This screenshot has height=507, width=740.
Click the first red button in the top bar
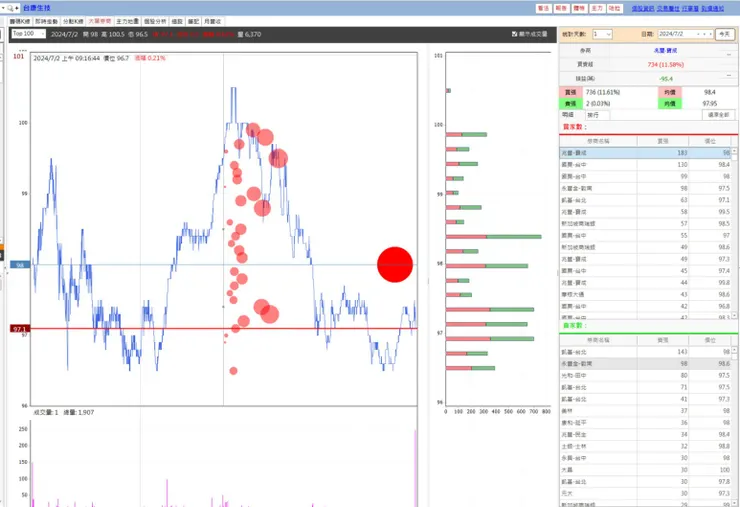(543, 8)
